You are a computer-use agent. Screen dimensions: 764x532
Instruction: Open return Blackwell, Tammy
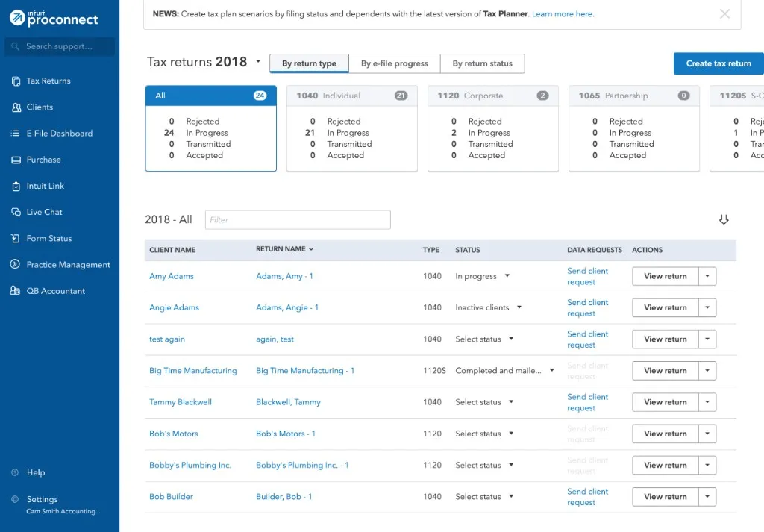[288, 402]
